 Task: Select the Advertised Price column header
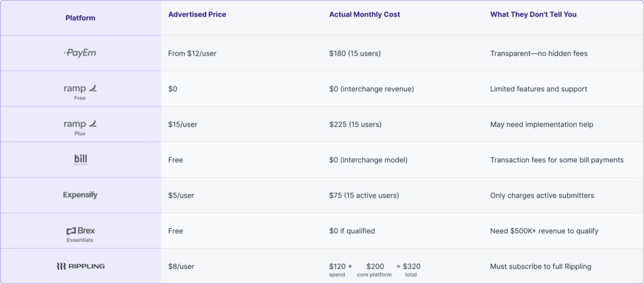click(196, 14)
